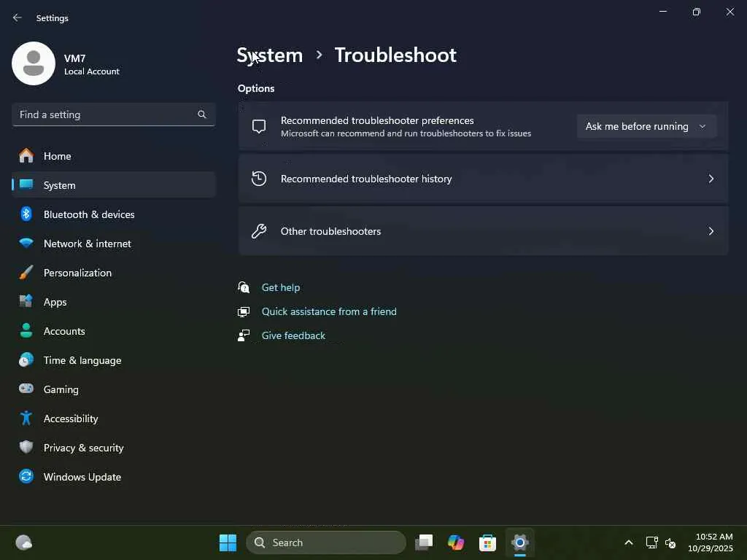Screen dimensions: 747x560
Task: Click the search magnifier in Find a setting
Action: [x=202, y=114]
